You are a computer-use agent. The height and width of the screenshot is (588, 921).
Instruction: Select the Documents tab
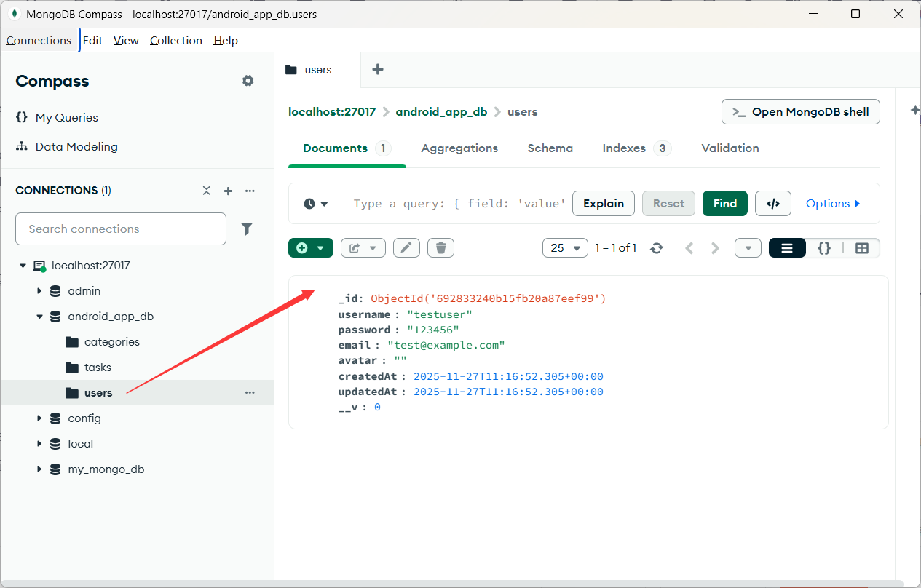tap(347, 148)
